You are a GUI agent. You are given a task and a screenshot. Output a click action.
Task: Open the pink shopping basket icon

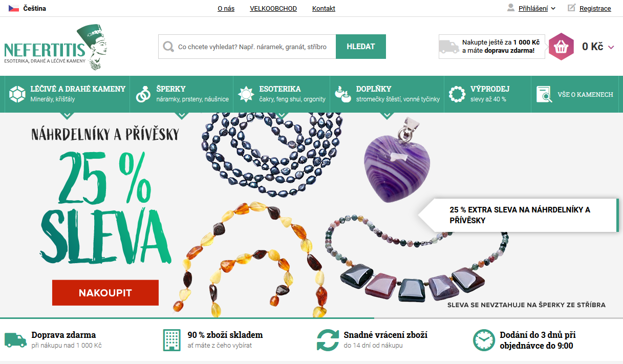pos(561,47)
